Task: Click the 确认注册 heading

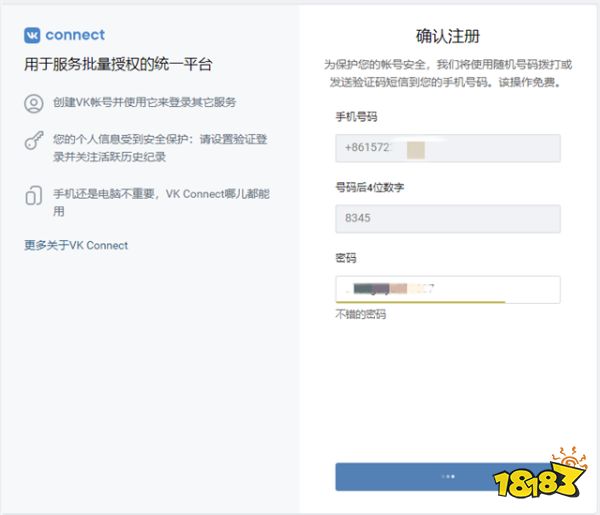Action: (448, 36)
